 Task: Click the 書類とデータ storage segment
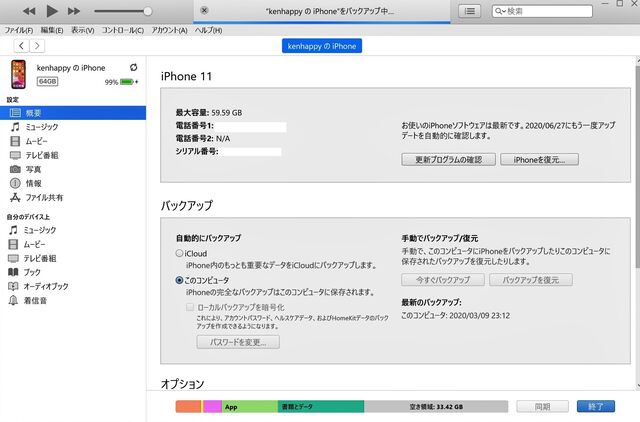pos(321,406)
